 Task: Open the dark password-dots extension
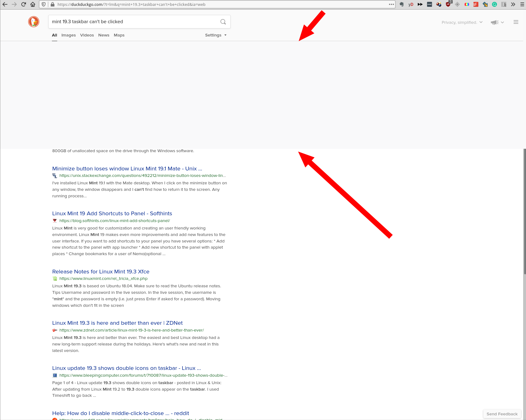[430, 4]
